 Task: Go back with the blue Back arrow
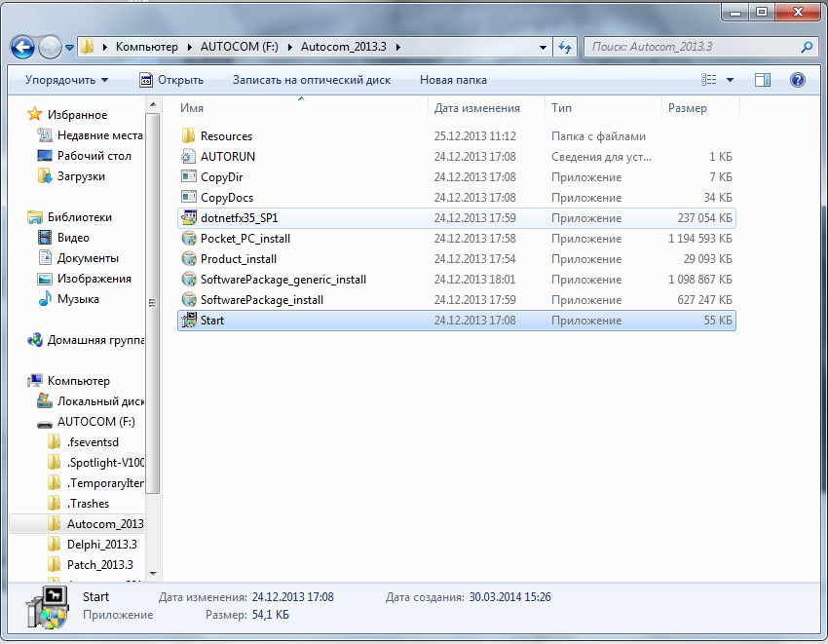[x=22, y=48]
